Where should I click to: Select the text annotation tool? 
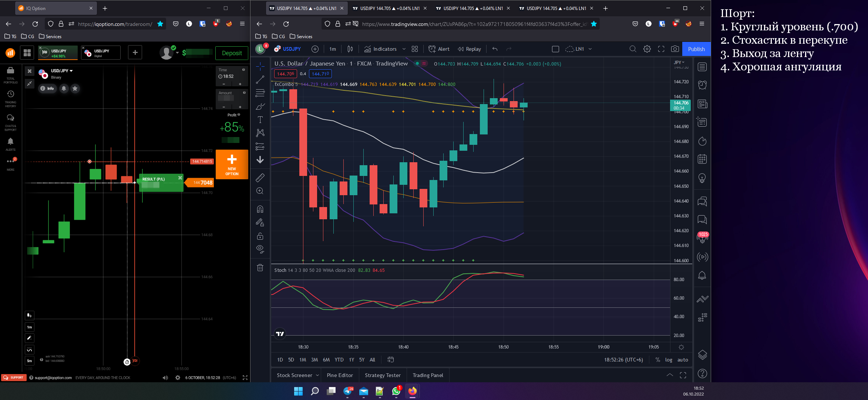[260, 120]
